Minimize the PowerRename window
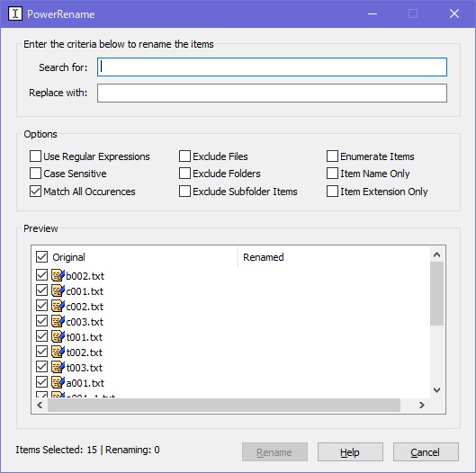This screenshot has width=476, height=473. pyautogui.click(x=373, y=13)
